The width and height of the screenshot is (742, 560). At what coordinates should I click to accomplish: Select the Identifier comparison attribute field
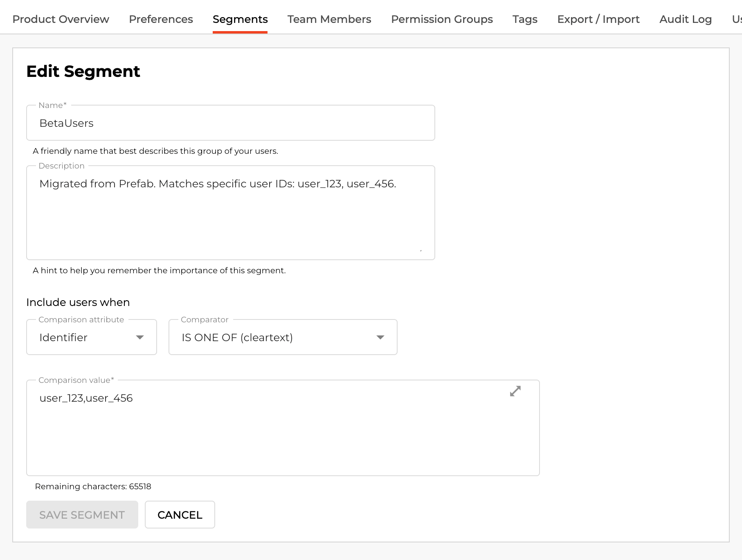point(82,337)
